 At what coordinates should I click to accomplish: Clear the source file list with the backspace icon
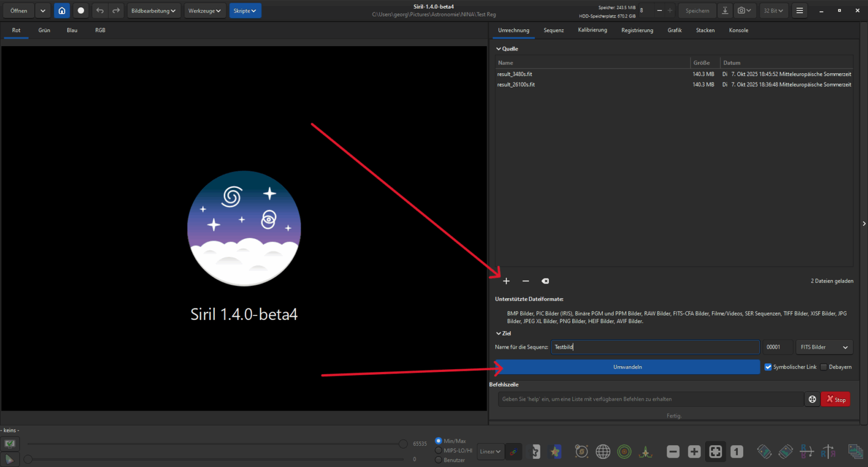pyautogui.click(x=545, y=281)
